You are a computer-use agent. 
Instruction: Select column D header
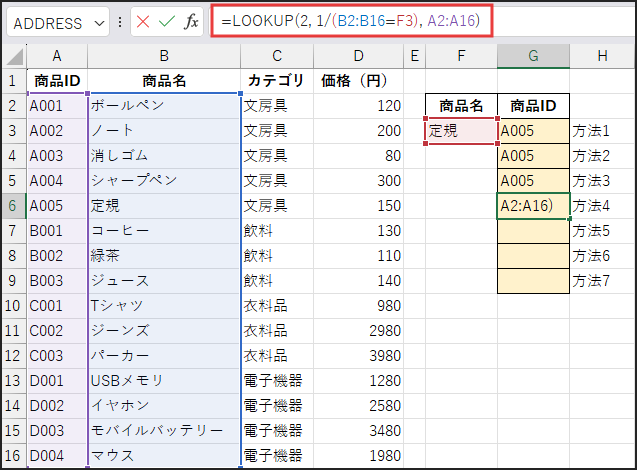[x=358, y=56]
